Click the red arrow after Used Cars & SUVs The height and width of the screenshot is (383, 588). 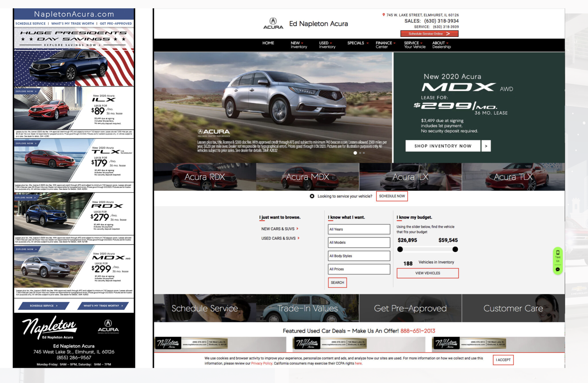tap(298, 238)
